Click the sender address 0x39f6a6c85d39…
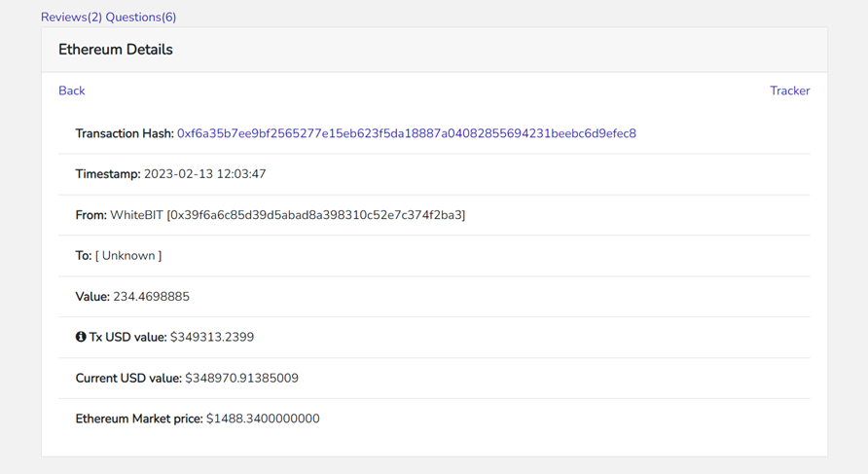The height and width of the screenshot is (474, 868). tap(316, 215)
